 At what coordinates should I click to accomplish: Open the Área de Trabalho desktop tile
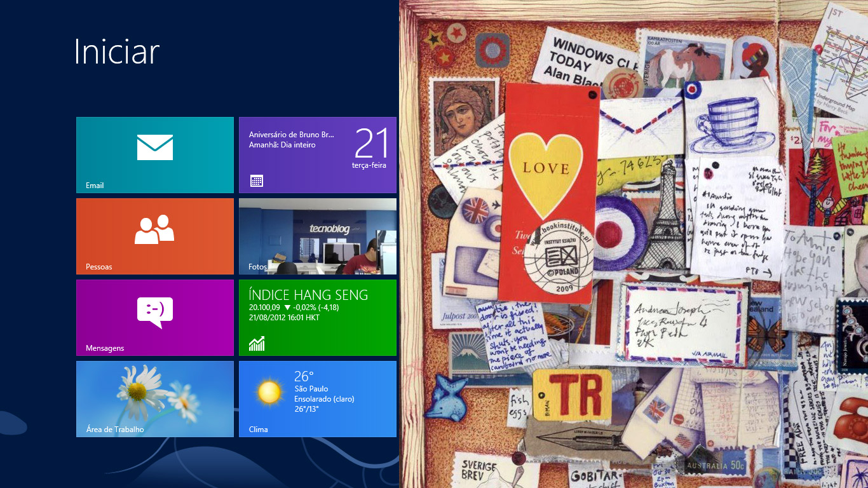(155, 399)
